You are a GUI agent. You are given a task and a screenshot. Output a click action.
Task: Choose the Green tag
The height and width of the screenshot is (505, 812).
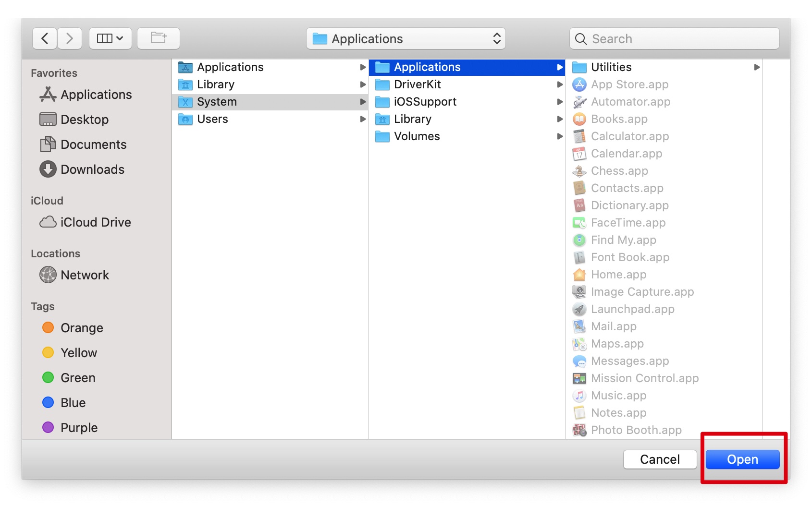pyautogui.click(x=69, y=378)
